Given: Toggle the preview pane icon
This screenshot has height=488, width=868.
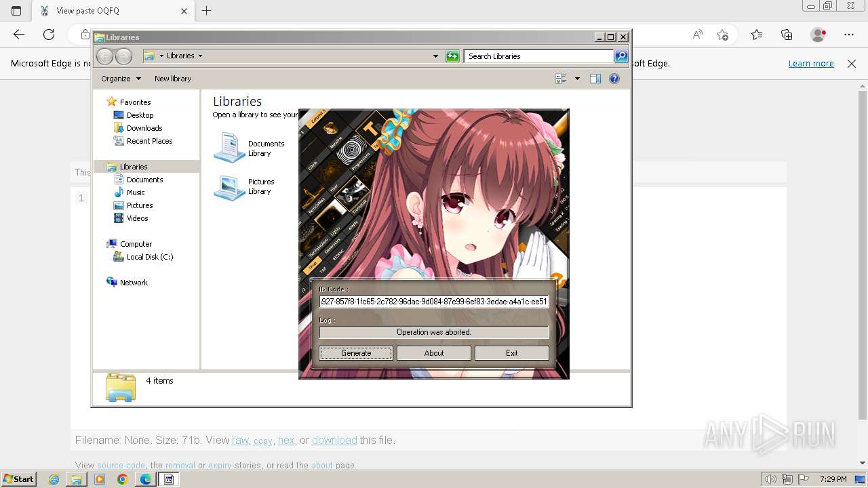Looking at the screenshot, I should tap(595, 79).
